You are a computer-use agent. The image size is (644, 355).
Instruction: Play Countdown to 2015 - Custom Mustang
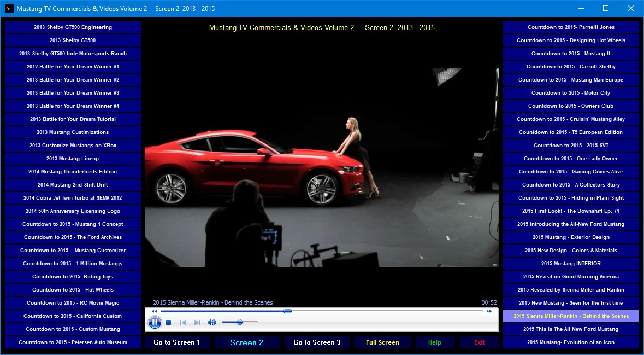pyautogui.click(x=73, y=329)
